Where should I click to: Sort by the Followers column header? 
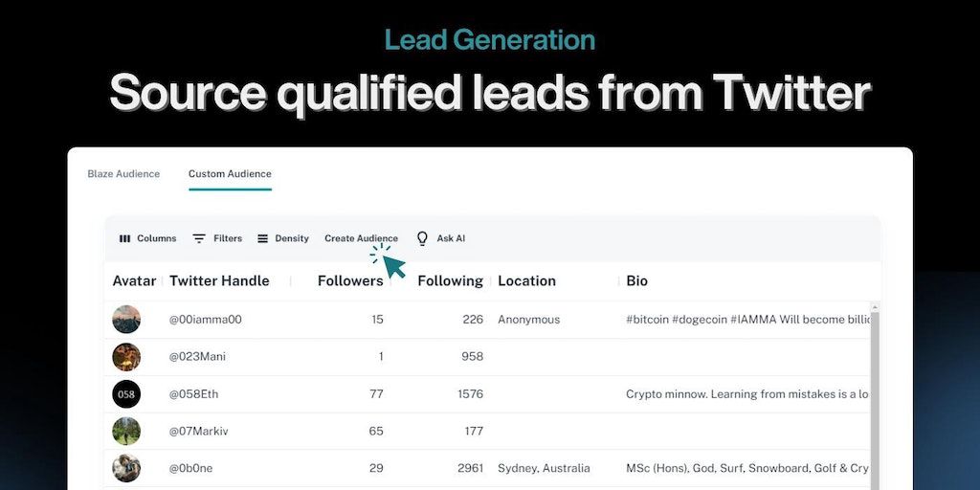350,281
